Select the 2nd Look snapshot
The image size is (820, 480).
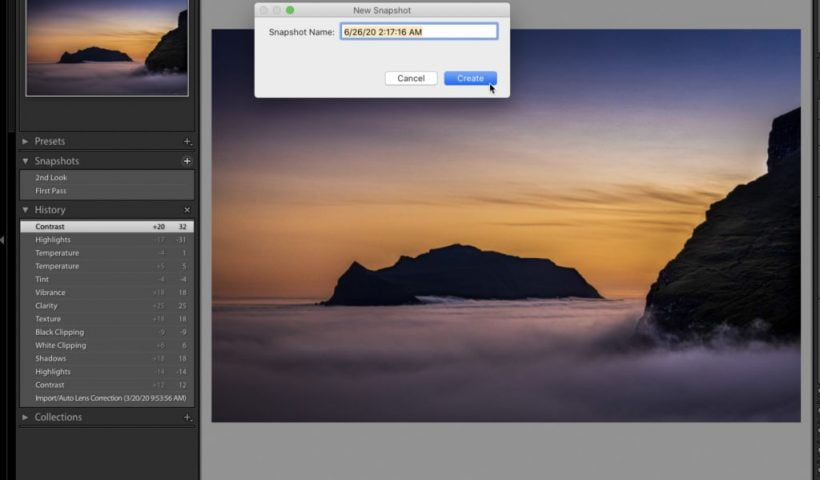tap(52, 178)
